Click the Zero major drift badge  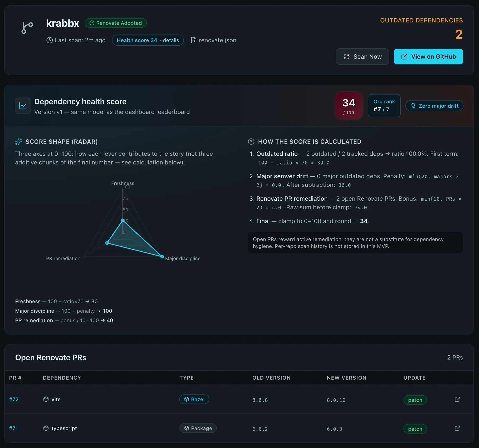tap(434, 106)
